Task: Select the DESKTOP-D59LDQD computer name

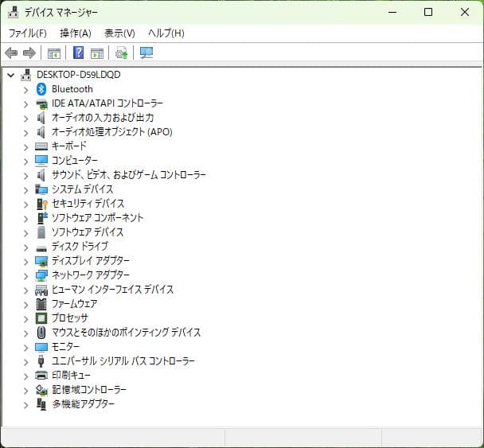Action: 78,75
